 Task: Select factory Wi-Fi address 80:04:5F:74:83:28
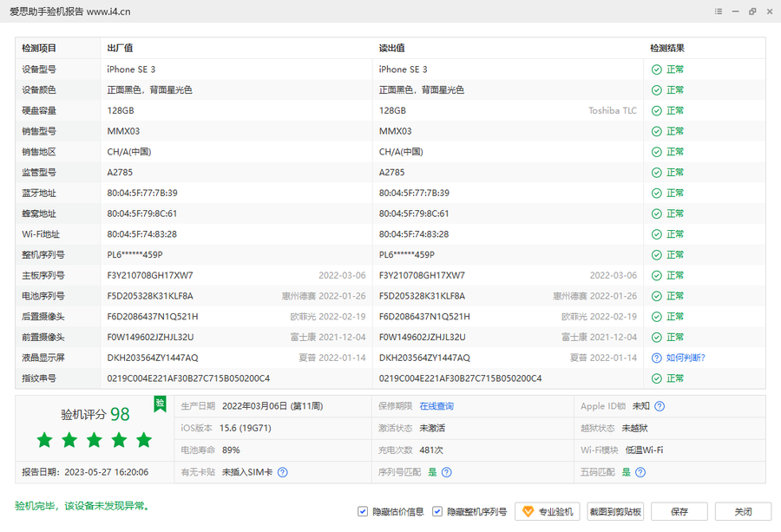coord(142,234)
